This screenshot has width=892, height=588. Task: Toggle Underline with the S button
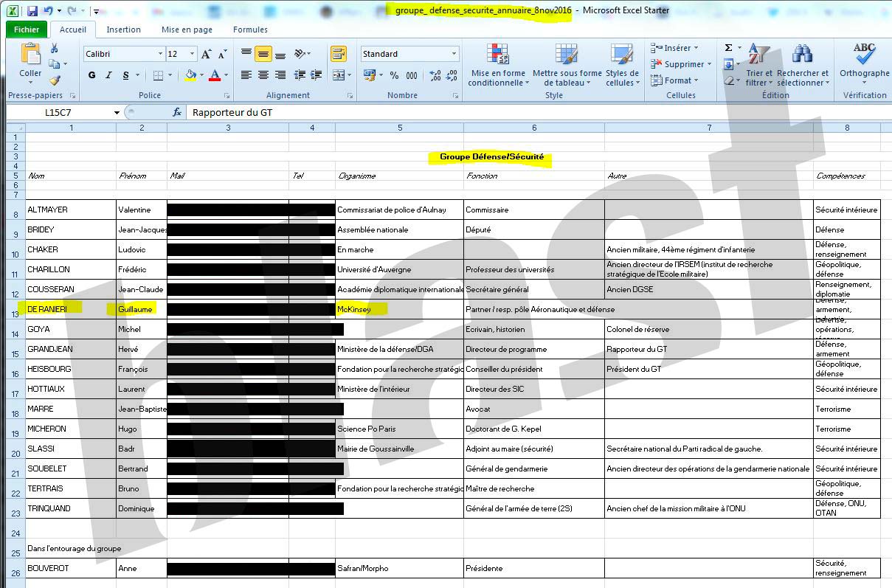pyautogui.click(x=126, y=75)
